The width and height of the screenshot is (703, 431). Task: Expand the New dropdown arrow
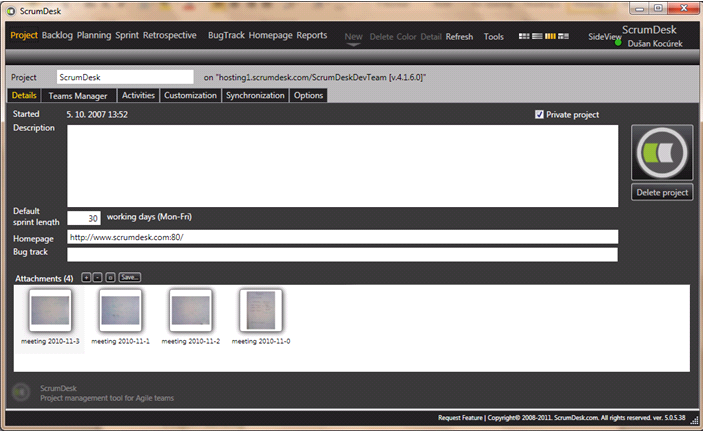pyautogui.click(x=353, y=45)
